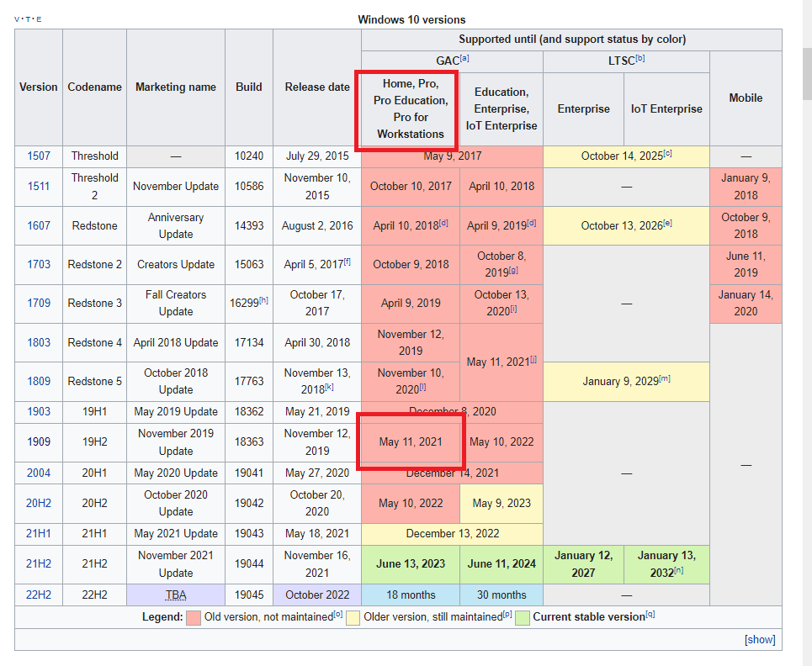Open footnote [d] on April 10, 2018
812x666 pixels.
[x=443, y=223]
